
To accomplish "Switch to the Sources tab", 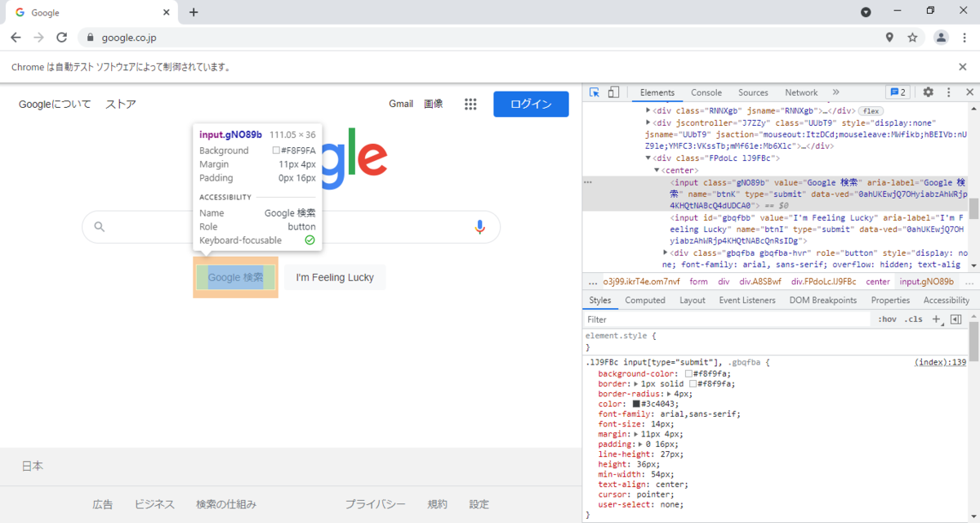I will [x=753, y=92].
